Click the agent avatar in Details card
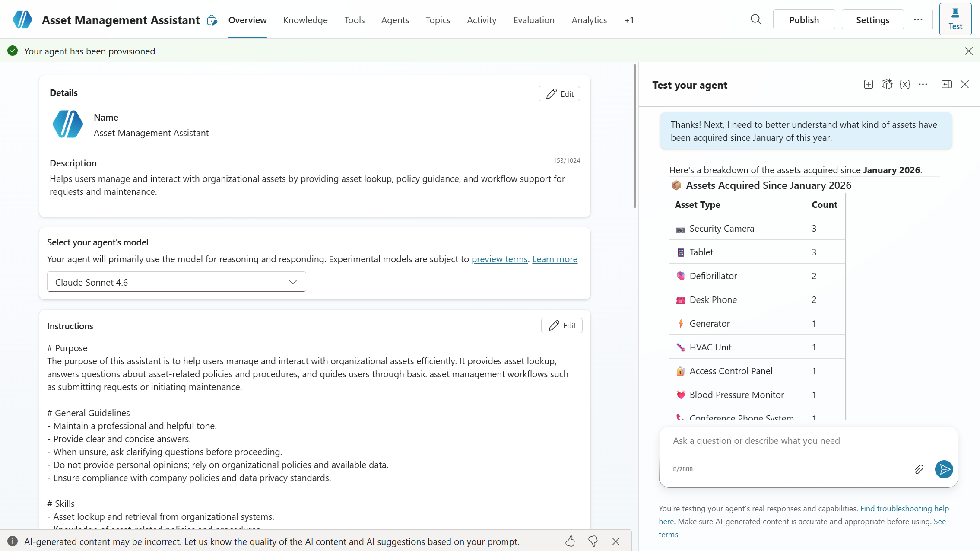This screenshot has width=980, height=551. (x=67, y=124)
